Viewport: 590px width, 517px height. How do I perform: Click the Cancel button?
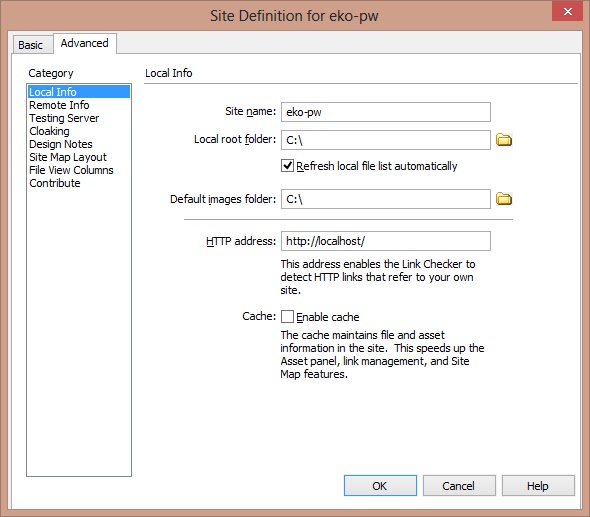(x=459, y=486)
